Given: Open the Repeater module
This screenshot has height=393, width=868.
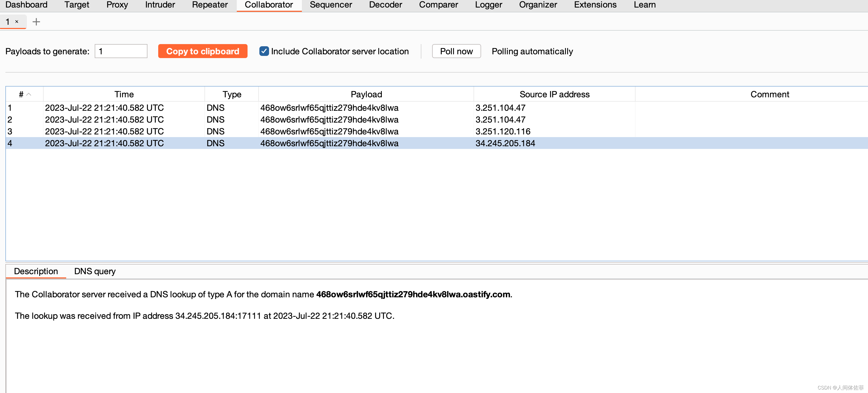Looking at the screenshot, I should point(210,5).
